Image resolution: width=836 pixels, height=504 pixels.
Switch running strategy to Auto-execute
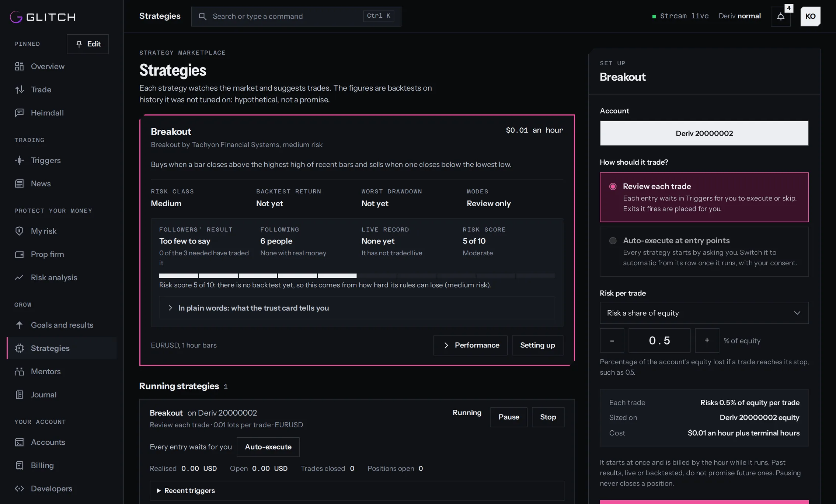[268, 447]
